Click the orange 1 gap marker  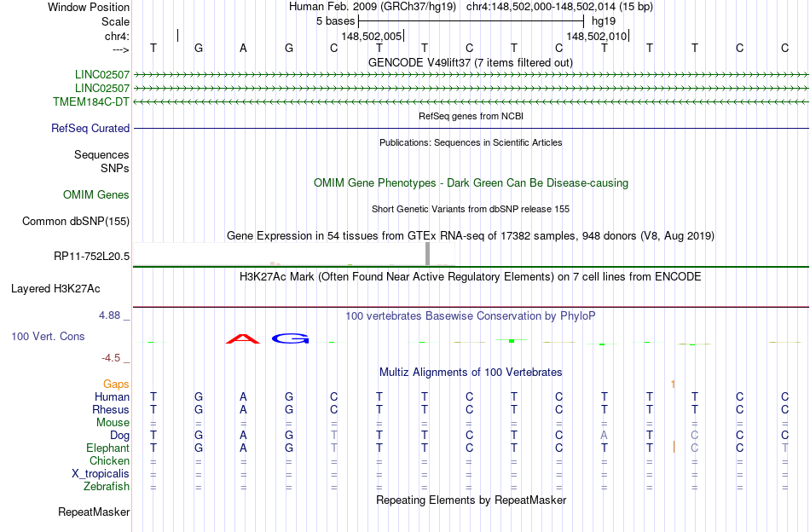click(x=673, y=384)
